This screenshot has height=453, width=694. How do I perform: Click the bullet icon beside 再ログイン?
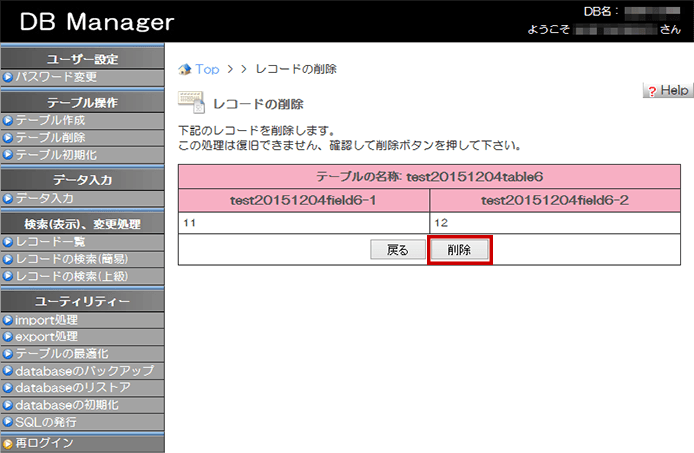tap(8, 443)
